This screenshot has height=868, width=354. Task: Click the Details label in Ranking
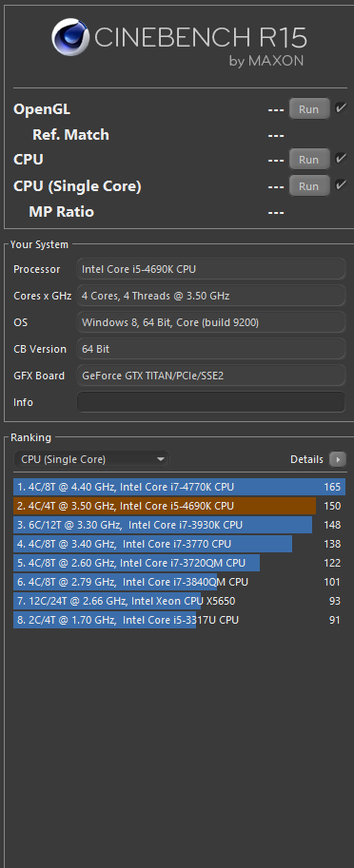coord(307,459)
